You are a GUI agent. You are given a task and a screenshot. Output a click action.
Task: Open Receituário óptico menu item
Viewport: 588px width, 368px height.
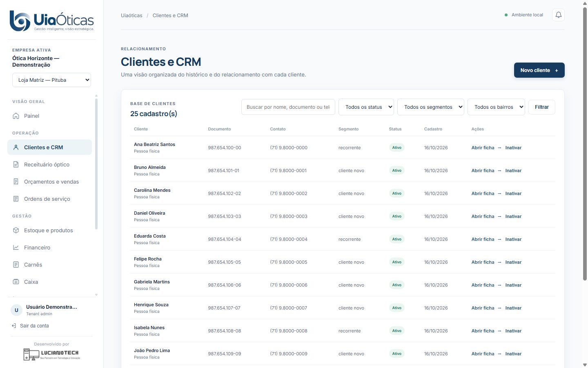click(x=49, y=165)
